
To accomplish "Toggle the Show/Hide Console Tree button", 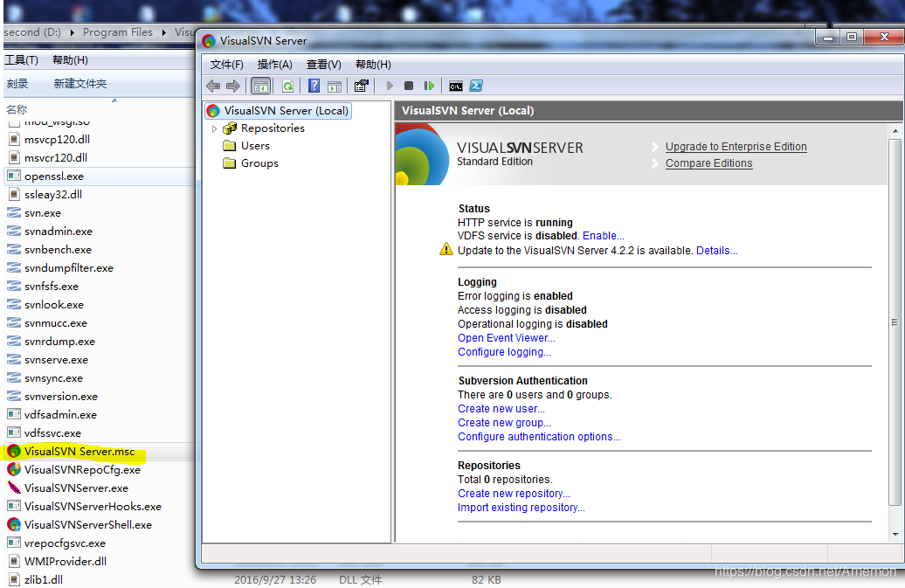I will tap(261, 86).
